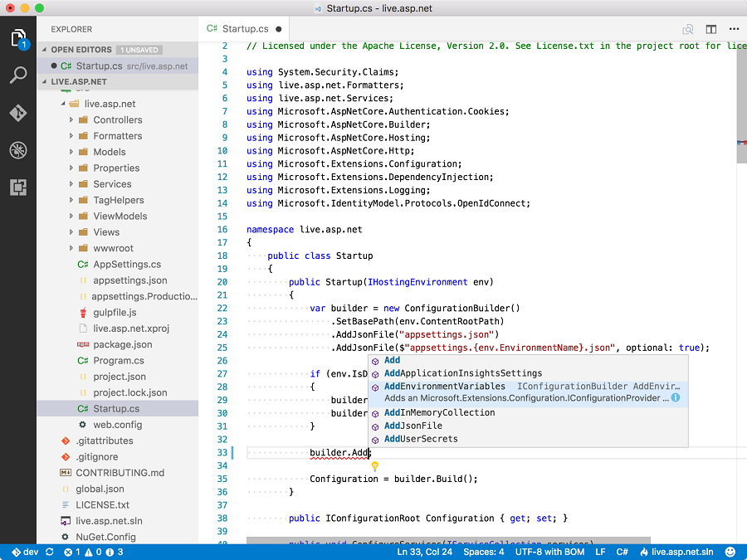This screenshot has height=560, width=747.
Task: Select the Explorer icon in the activity bar
Action: coord(18,37)
